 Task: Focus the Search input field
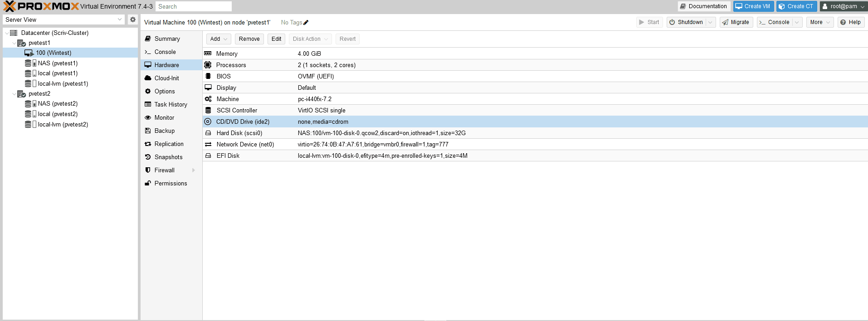pyautogui.click(x=194, y=6)
